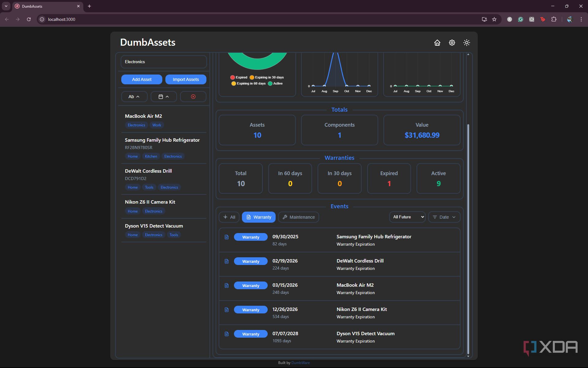Click the dashboard vertical scrollbar thumb
The width and height of the screenshot is (588, 368).
click(x=468, y=239)
